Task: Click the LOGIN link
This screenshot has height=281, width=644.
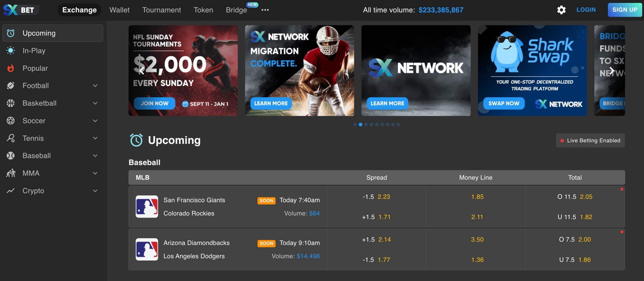Action: pos(586,10)
